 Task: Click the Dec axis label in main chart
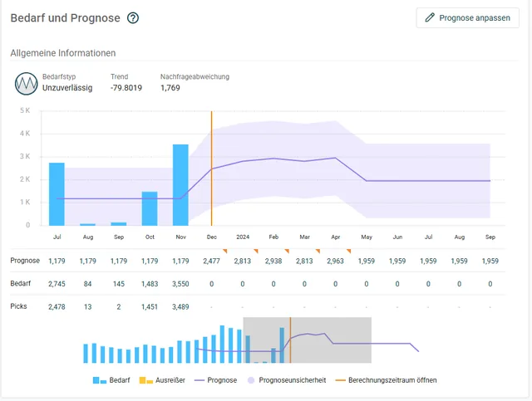[212, 237]
